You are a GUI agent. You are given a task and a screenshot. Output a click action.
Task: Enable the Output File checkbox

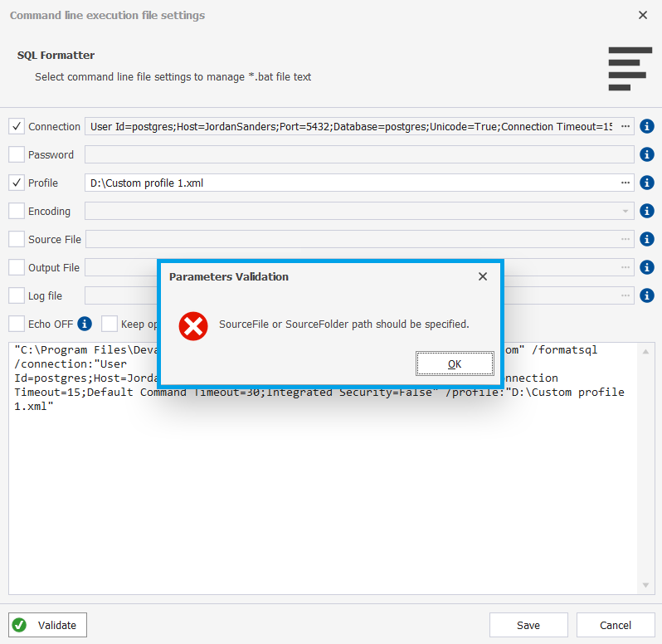click(17, 267)
